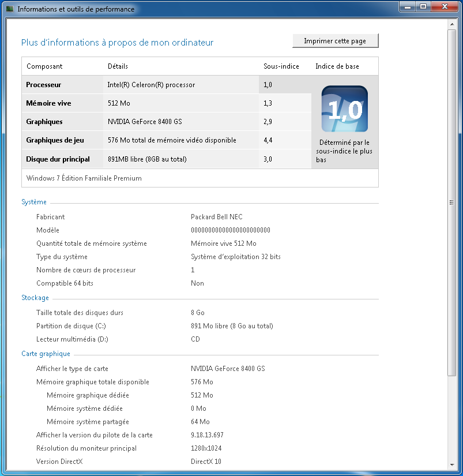Maximize the performance information window
463x476 pixels.
[423, 7]
